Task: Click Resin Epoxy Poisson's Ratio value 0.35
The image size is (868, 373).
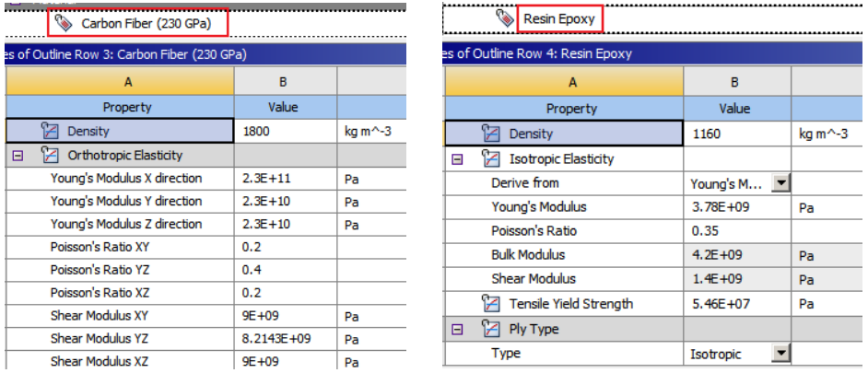Action: [737, 231]
